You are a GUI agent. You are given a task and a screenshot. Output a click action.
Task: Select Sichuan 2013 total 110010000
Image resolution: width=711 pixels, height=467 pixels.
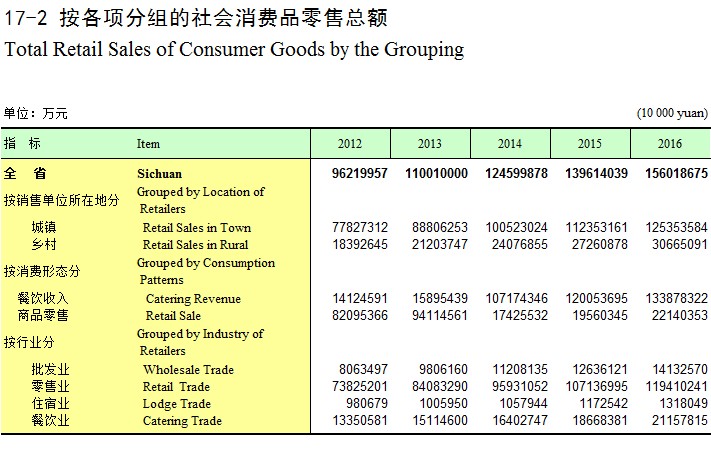pyautogui.click(x=436, y=173)
